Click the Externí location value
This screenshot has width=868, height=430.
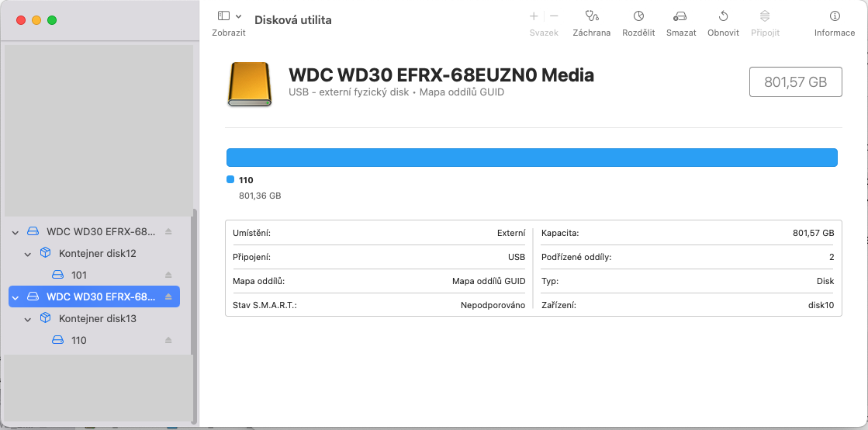(511, 234)
